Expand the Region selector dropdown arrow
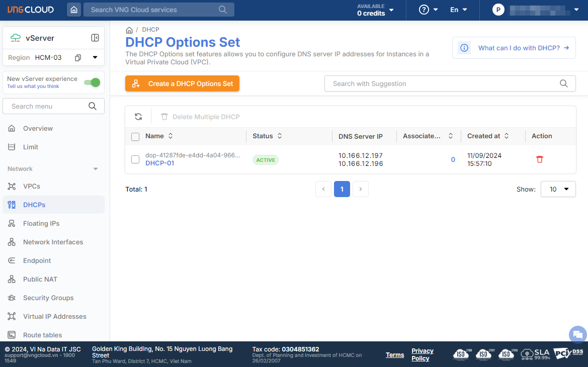Viewport: 588px width, 367px height. [x=95, y=58]
